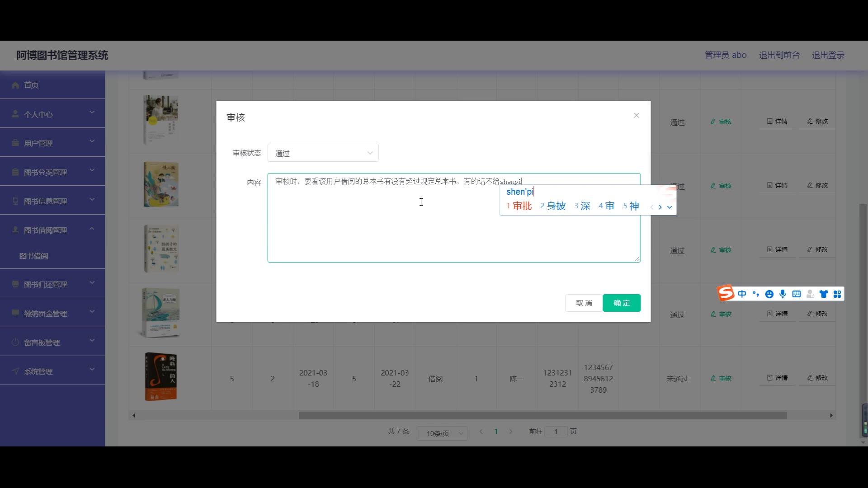Click horizontal table scrollbar thumb

click(542, 415)
